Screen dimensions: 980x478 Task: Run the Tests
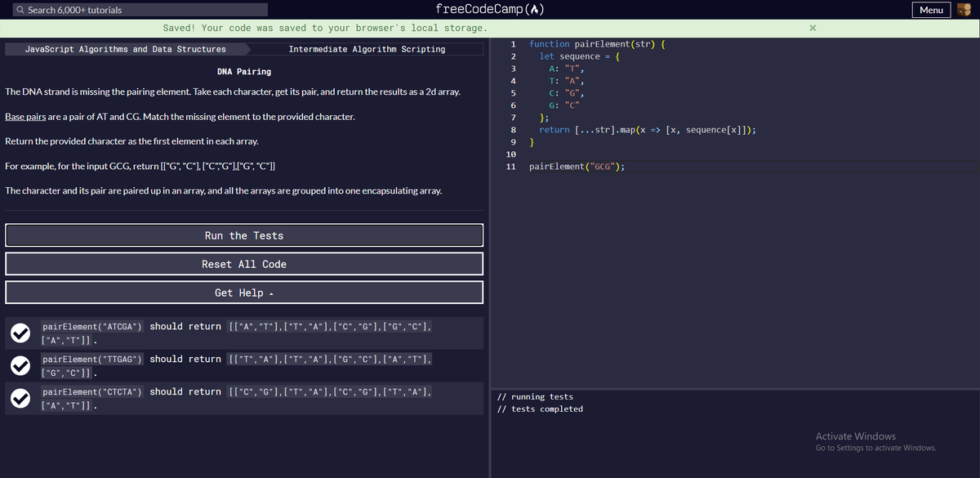[244, 235]
